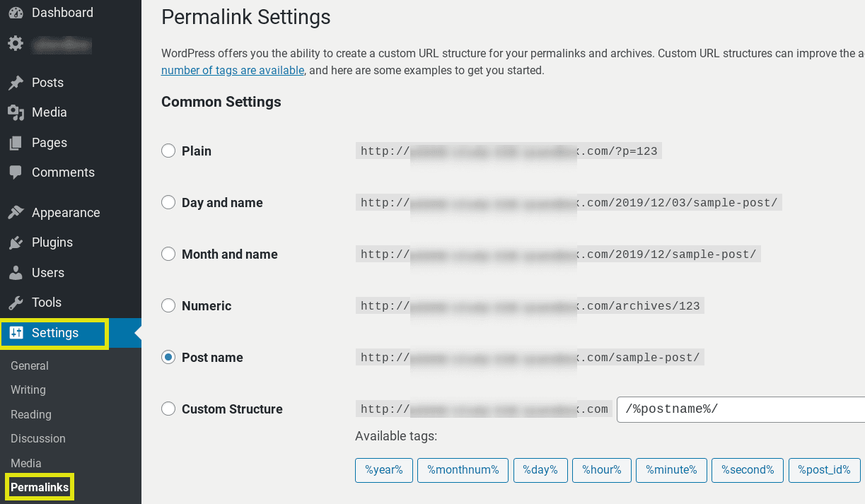Screen dimensions: 865x504
Task: Choose the Month and name radio button
Action: [168, 254]
